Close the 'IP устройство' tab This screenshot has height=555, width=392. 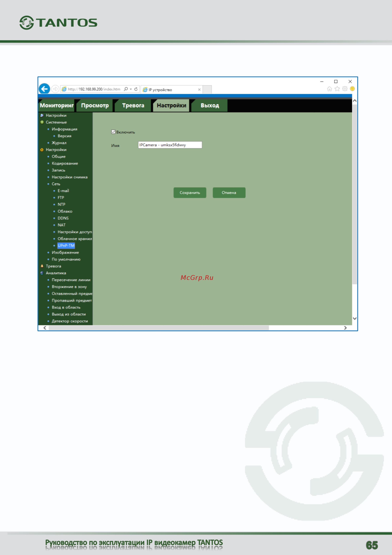199,89
